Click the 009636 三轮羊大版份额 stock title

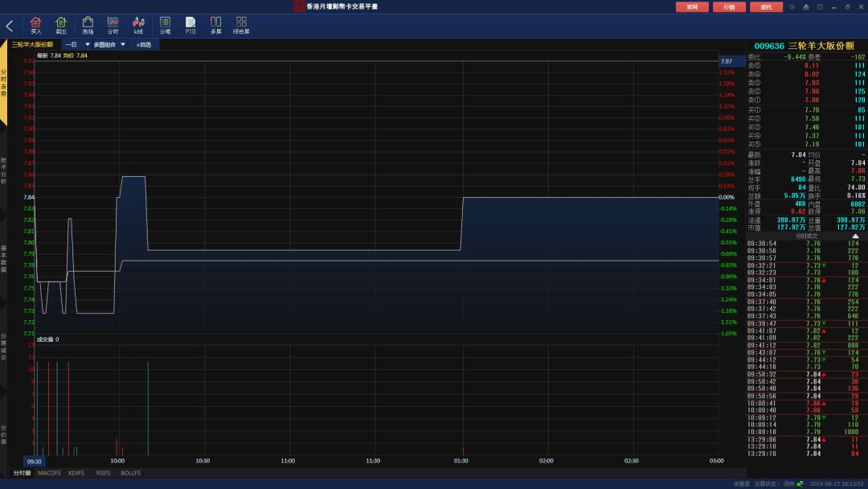804,46
